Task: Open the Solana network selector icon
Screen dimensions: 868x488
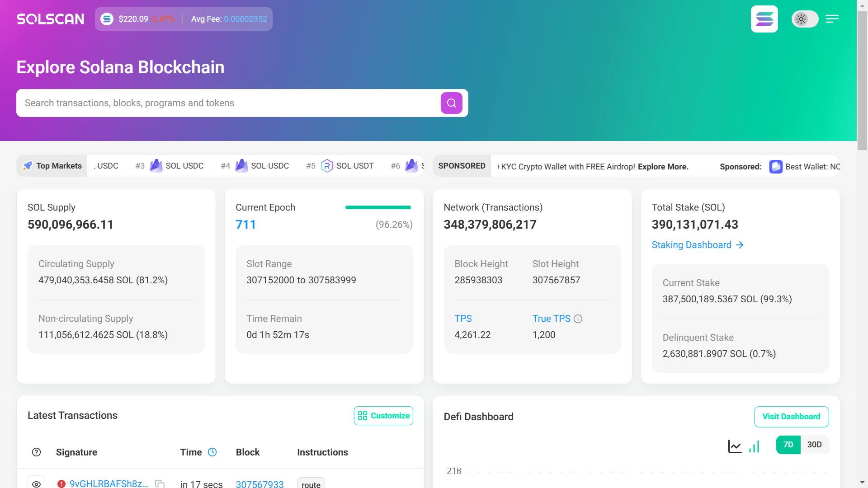Action: coord(764,19)
